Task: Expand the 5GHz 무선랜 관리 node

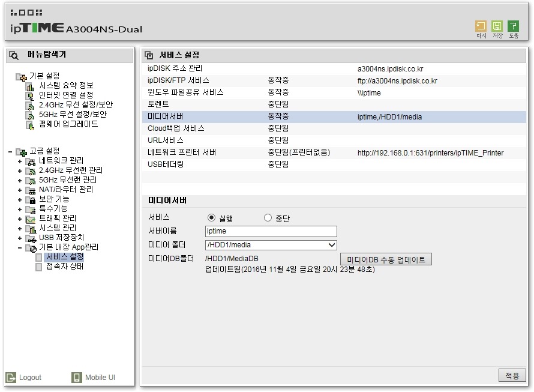Action: click(x=20, y=181)
